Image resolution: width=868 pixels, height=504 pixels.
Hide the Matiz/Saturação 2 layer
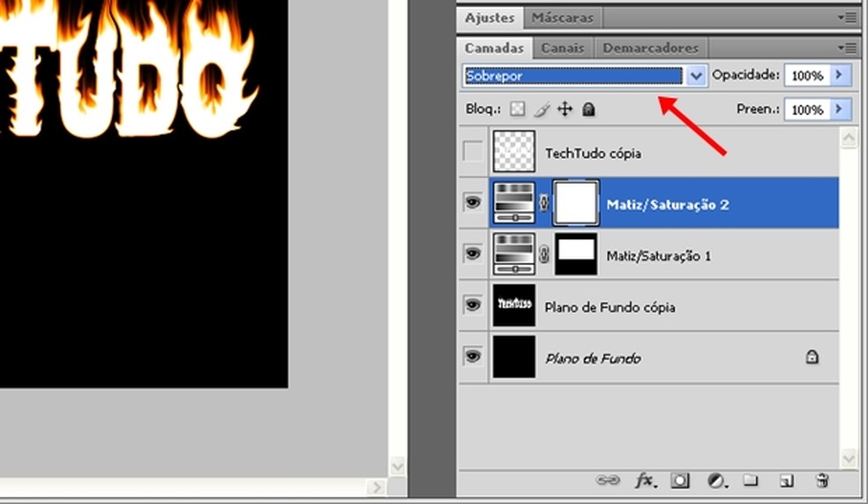pyautogui.click(x=473, y=202)
